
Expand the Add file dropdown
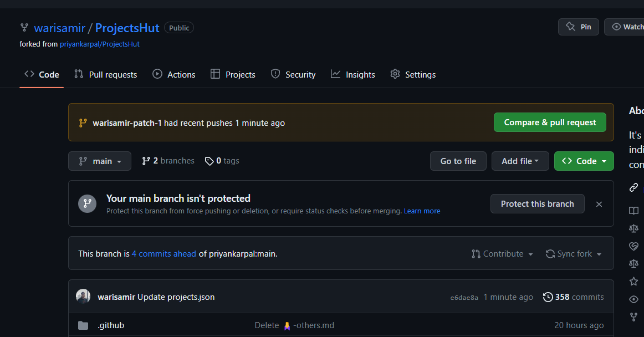pyautogui.click(x=520, y=161)
